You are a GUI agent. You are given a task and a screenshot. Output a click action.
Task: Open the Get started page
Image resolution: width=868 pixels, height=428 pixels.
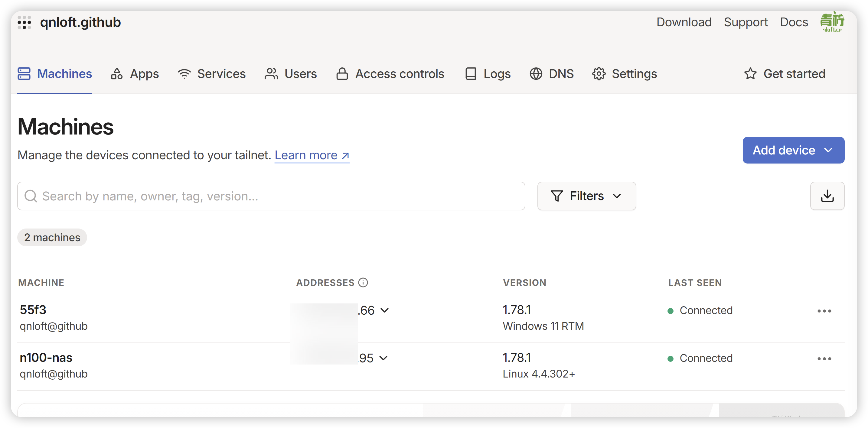[x=785, y=74]
